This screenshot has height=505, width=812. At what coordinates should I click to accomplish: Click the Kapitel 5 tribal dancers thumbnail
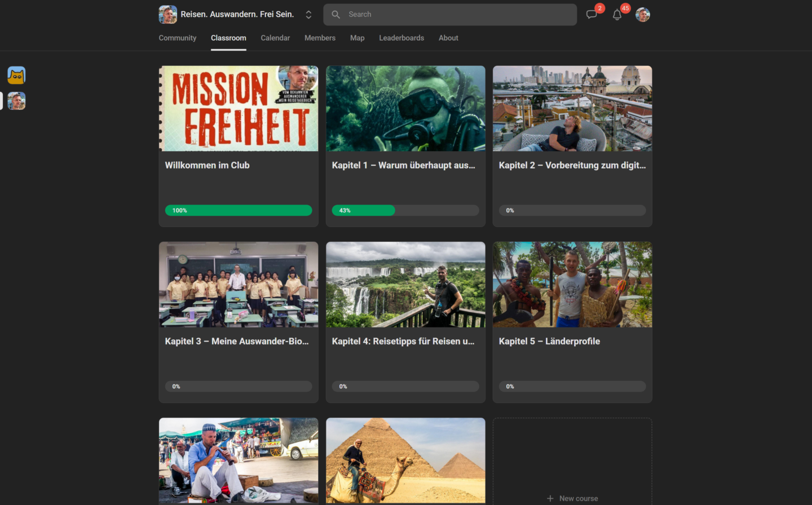pos(572,285)
